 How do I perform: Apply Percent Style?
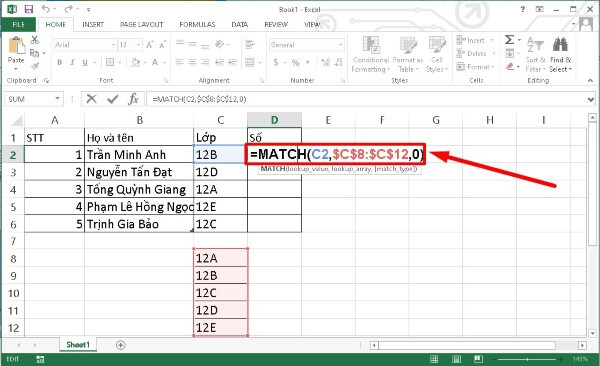[295, 62]
